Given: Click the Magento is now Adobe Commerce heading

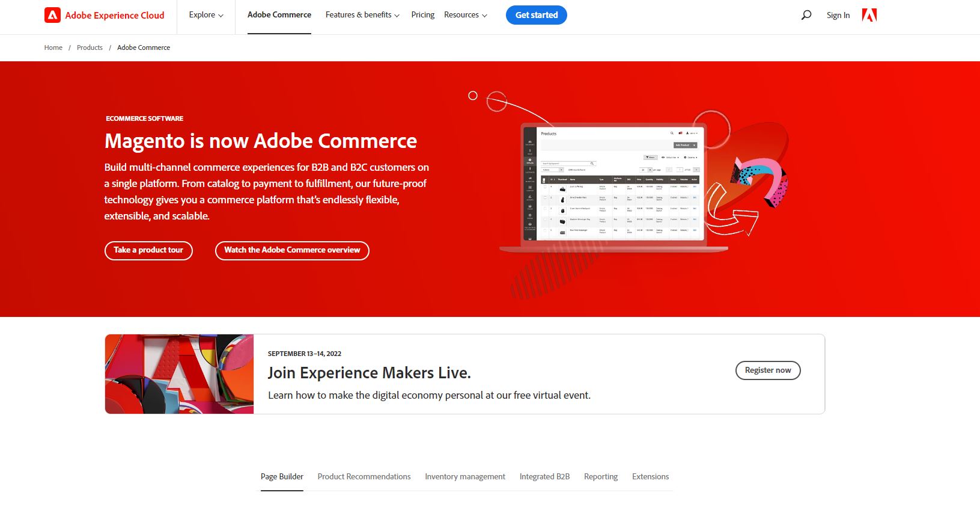Looking at the screenshot, I should click(x=261, y=141).
